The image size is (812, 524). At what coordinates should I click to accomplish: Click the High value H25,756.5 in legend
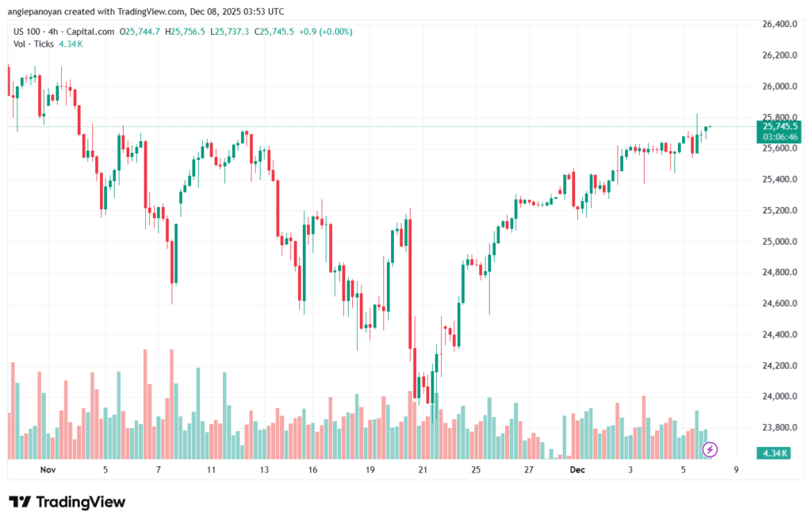pos(185,32)
